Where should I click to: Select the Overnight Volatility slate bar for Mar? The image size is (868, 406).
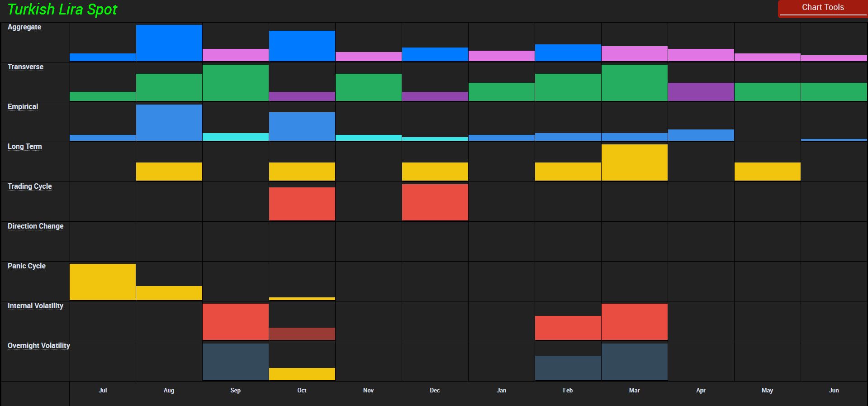(635, 362)
